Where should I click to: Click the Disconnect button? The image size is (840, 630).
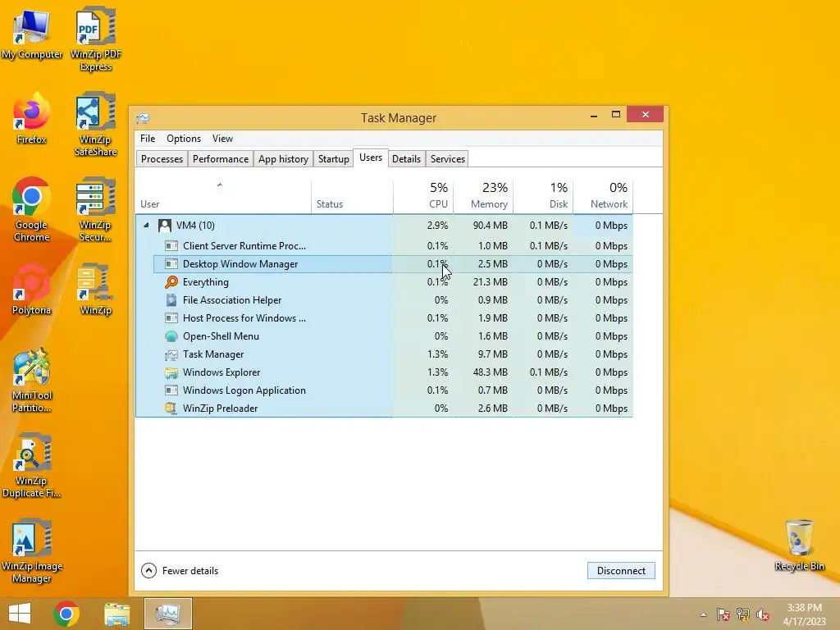click(621, 571)
